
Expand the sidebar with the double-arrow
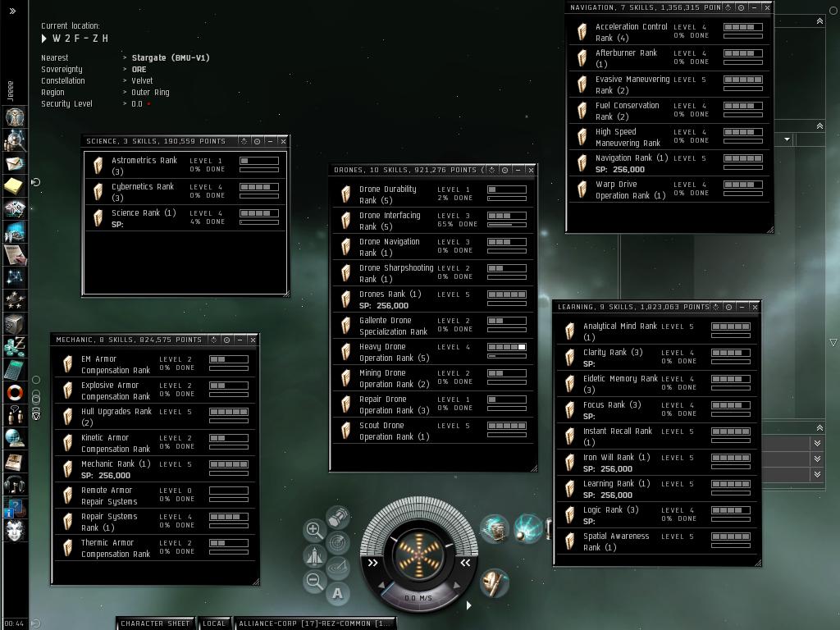coord(13,11)
